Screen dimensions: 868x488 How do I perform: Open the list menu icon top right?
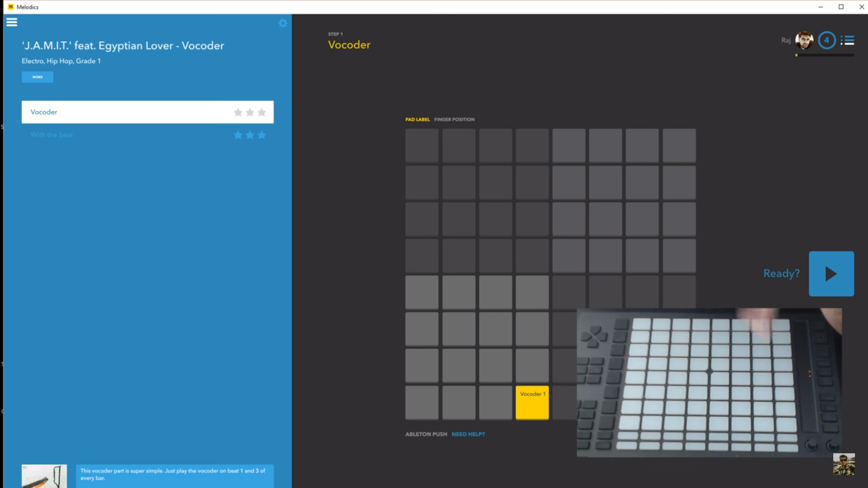(847, 40)
